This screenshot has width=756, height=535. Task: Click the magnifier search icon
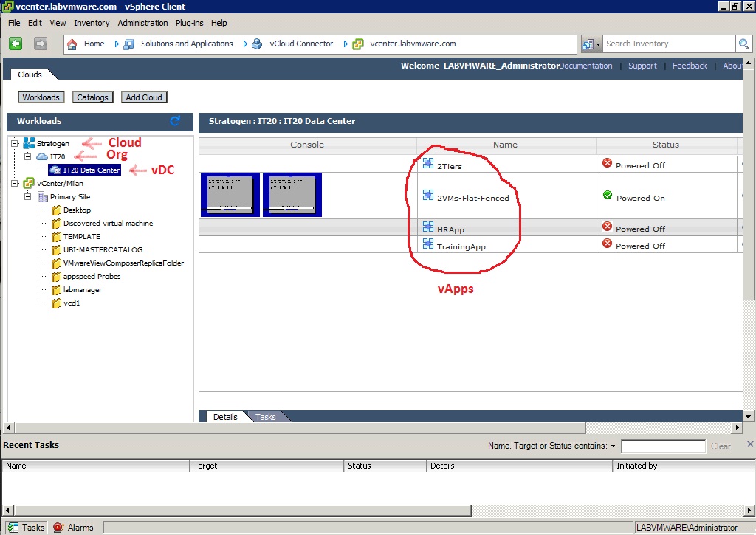(743, 44)
